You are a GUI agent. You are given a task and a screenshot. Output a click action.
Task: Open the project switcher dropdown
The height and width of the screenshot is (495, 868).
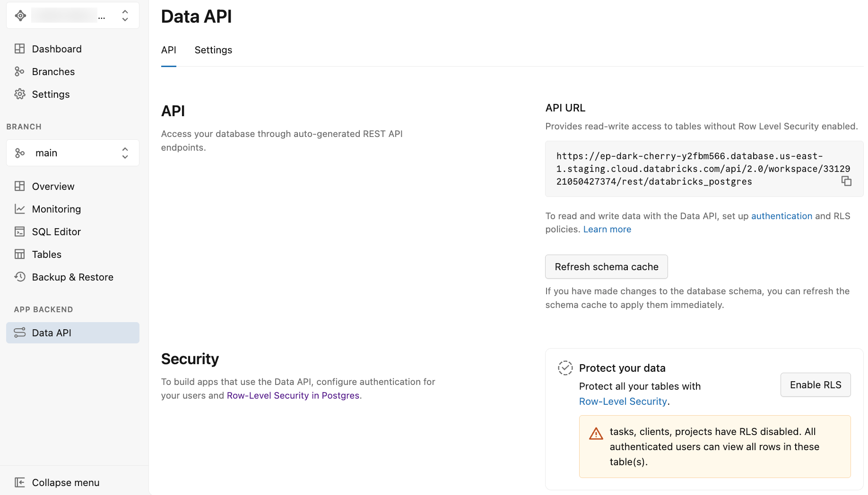(124, 15)
